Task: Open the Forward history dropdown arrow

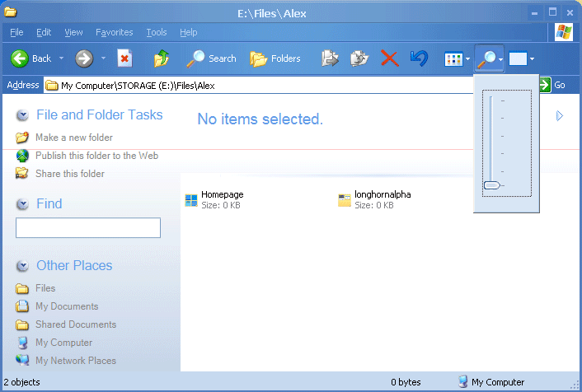Action: point(103,58)
